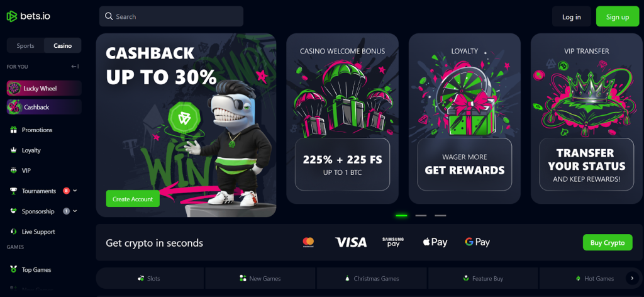This screenshot has width=644, height=297.
Task: Switch to the Sports toggle
Action: [x=25, y=45]
